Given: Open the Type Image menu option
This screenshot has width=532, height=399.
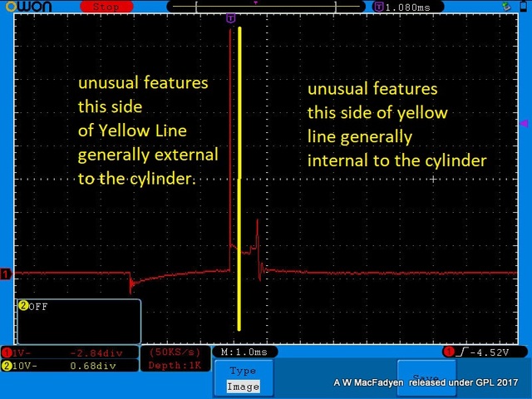Looking at the screenshot, I should point(243,379).
